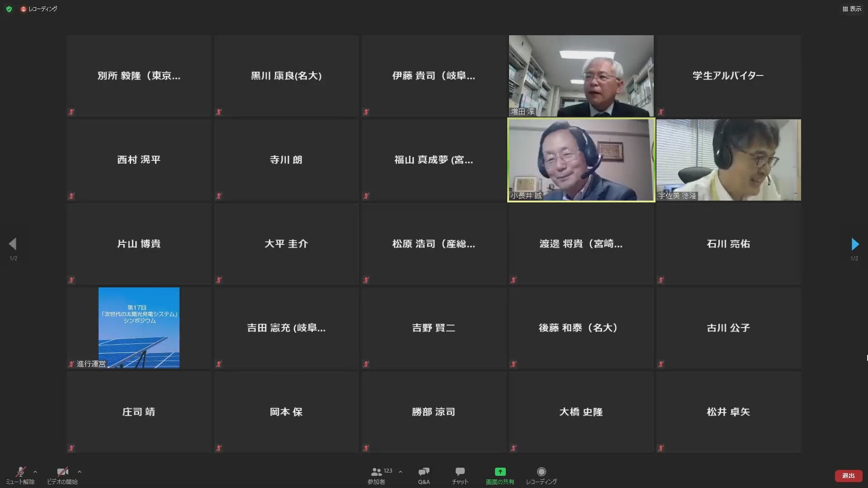
Task: Click muted mic icon on 黒川 康良 tile
Action: [x=219, y=112]
